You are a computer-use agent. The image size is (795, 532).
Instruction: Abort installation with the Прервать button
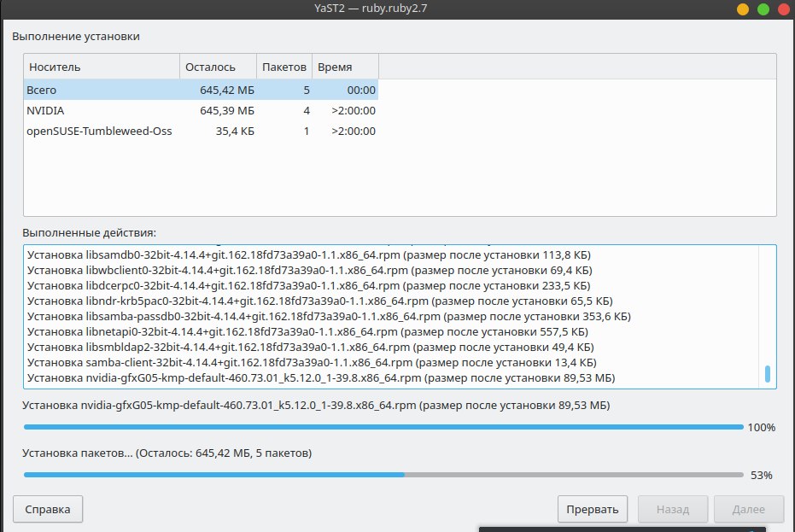point(593,509)
